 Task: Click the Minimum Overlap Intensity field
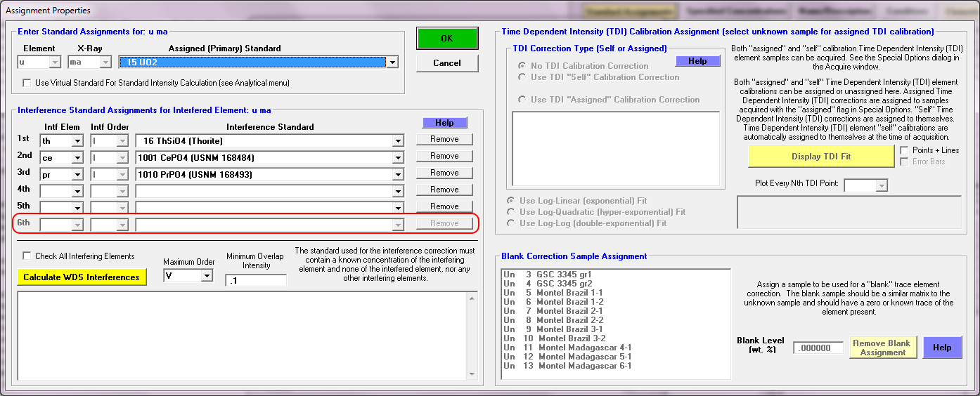click(256, 281)
